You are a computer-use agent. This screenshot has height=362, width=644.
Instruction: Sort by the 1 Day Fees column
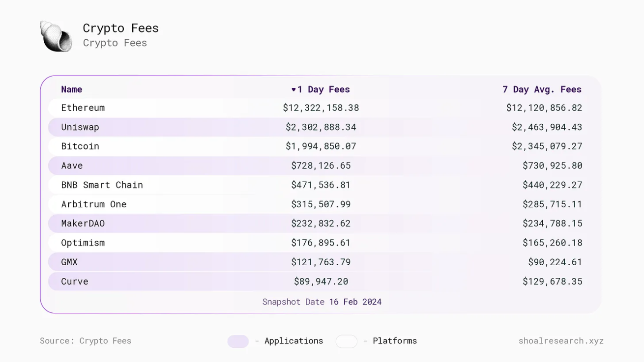pyautogui.click(x=323, y=89)
